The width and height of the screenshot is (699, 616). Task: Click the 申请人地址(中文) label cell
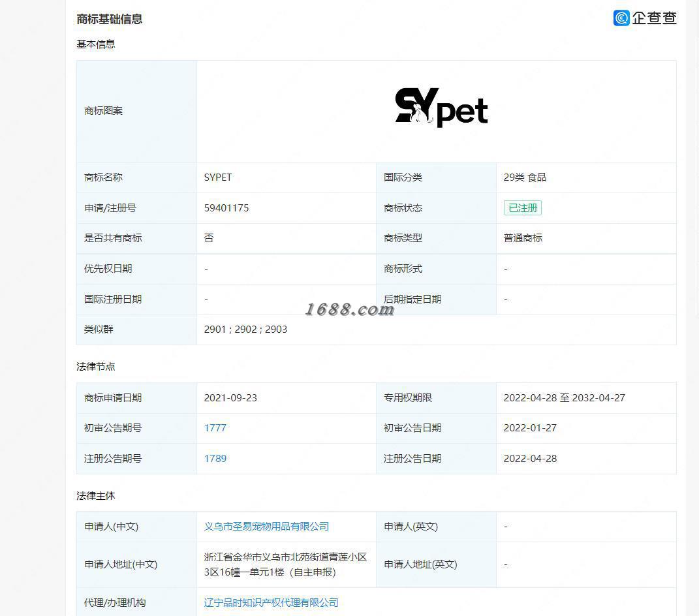[136, 564]
